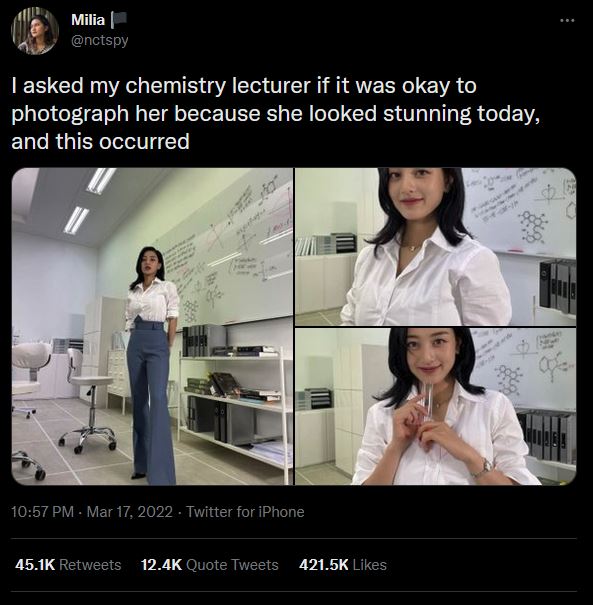The width and height of the screenshot is (593, 605).
Task: Click the tweet text about chemistry lecturer
Action: click(x=276, y=113)
